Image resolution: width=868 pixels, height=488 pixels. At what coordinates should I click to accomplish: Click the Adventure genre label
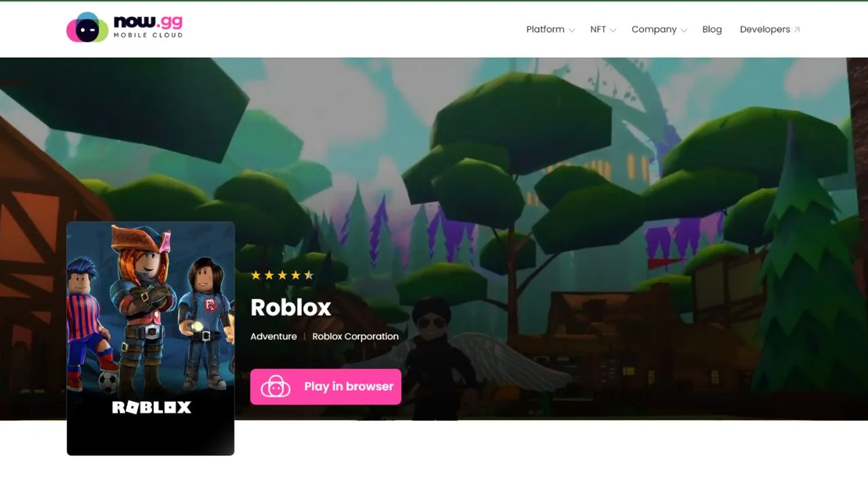pyautogui.click(x=274, y=336)
